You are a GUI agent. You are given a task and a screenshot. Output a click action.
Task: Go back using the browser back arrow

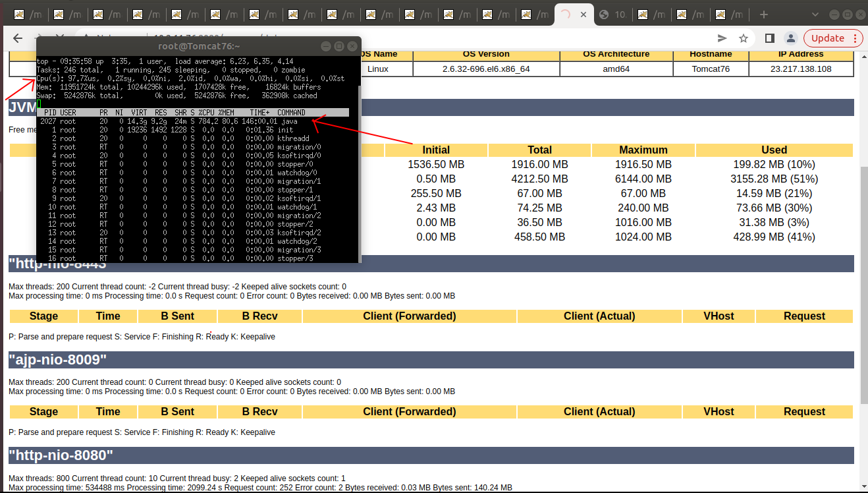click(x=18, y=38)
